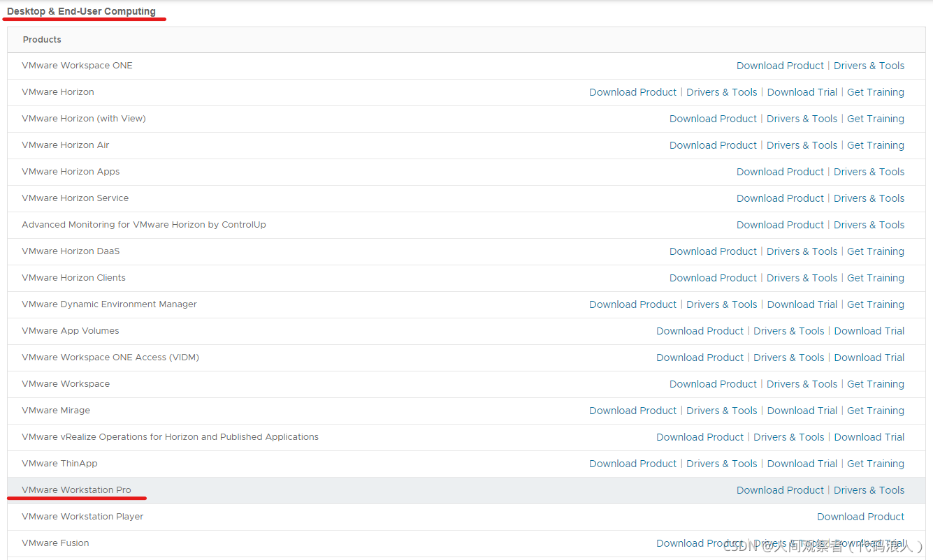Select the VMware Fusion product name
The image size is (933, 560).
[55, 543]
